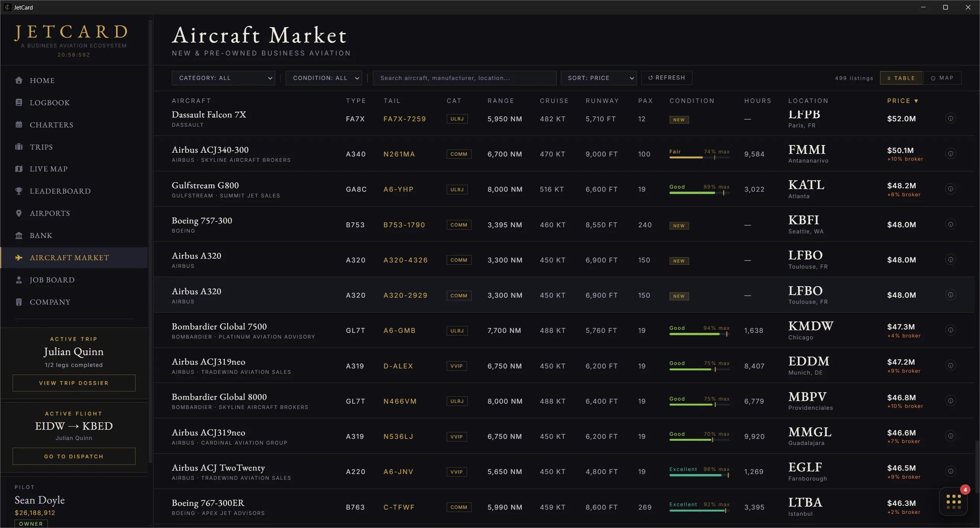980x528 pixels.
Task: Open the Condition: All dropdown
Action: (324, 78)
